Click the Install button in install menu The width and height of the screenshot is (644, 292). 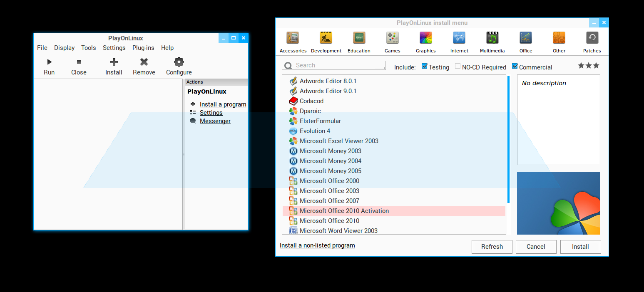pyautogui.click(x=580, y=247)
